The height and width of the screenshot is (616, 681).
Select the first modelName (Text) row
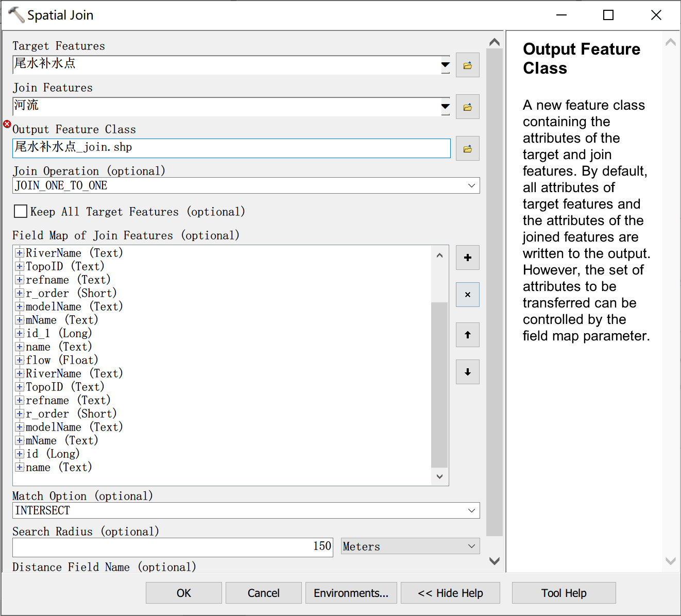point(74,306)
